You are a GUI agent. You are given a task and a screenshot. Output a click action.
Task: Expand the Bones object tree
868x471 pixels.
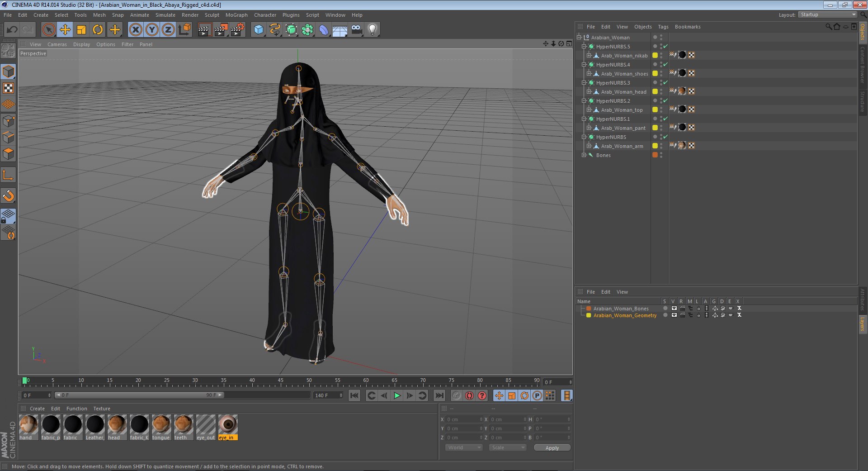[x=584, y=155]
